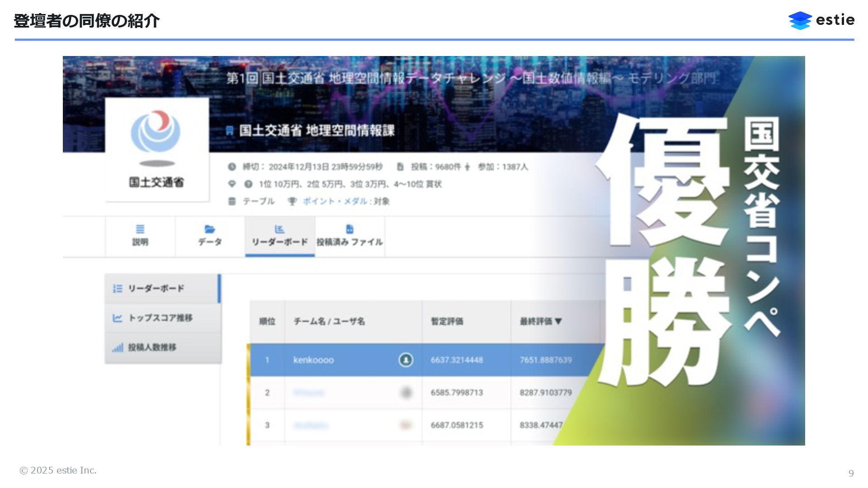Click the estie logo icon
The height and width of the screenshot is (488, 868).
pyautogui.click(x=800, y=20)
